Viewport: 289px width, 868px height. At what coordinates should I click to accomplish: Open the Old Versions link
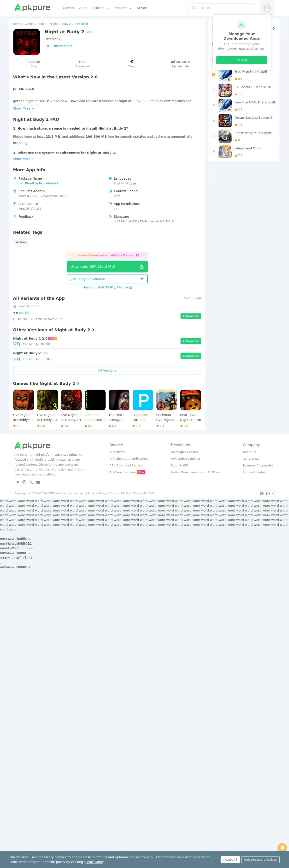[62, 46]
